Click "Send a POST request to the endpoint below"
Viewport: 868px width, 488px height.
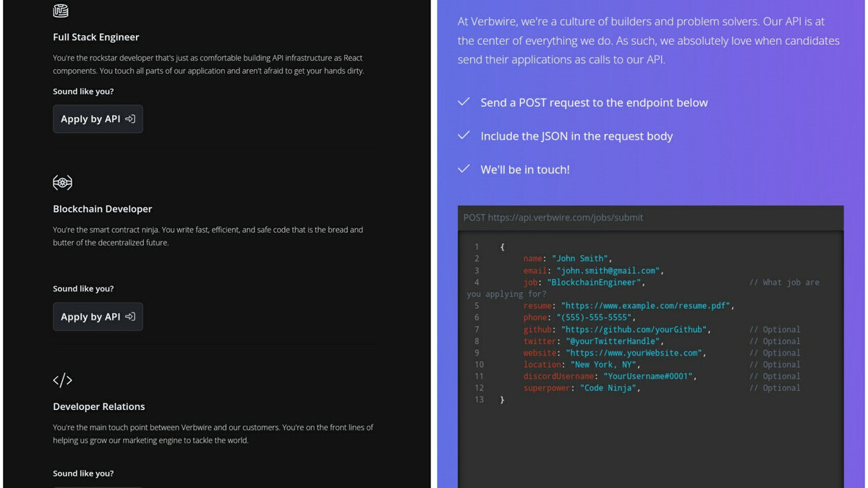tap(594, 103)
